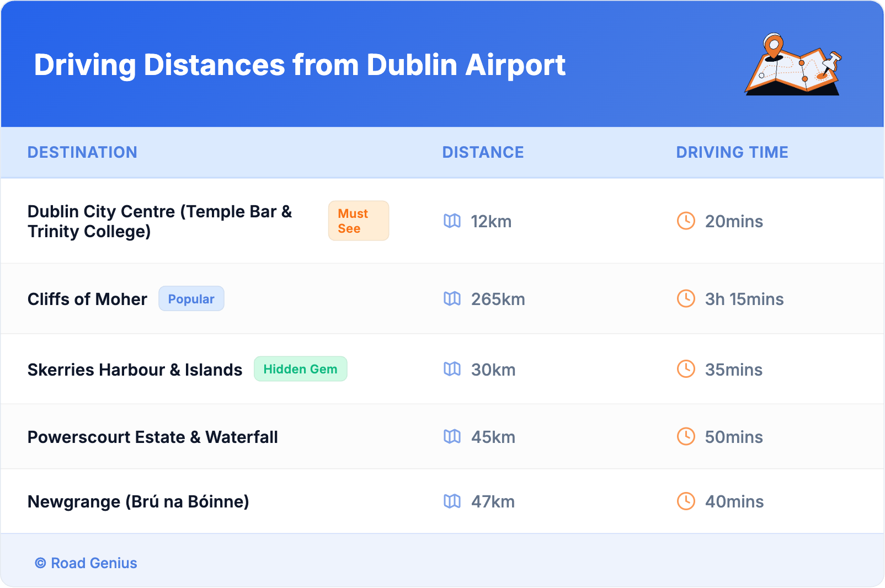This screenshot has height=588, width=885.
Task: Click the clock icon beside 20mins
Action: click(686, 221)
